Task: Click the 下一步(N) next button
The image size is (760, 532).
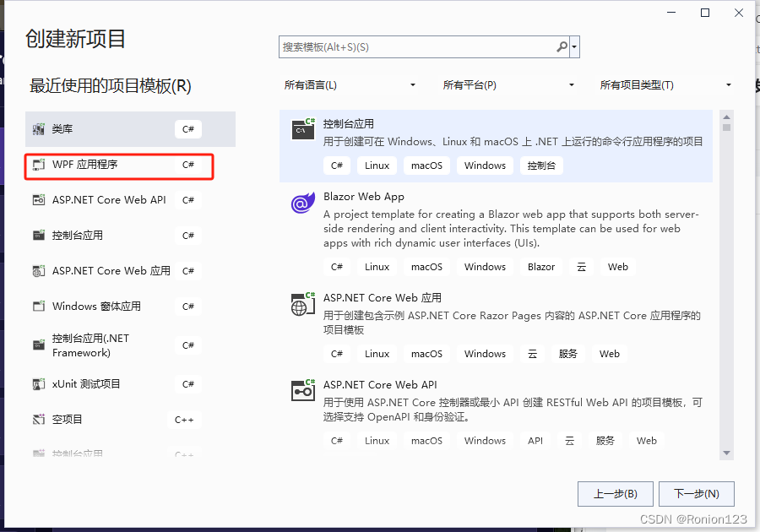Action: (x=697, y=494)
